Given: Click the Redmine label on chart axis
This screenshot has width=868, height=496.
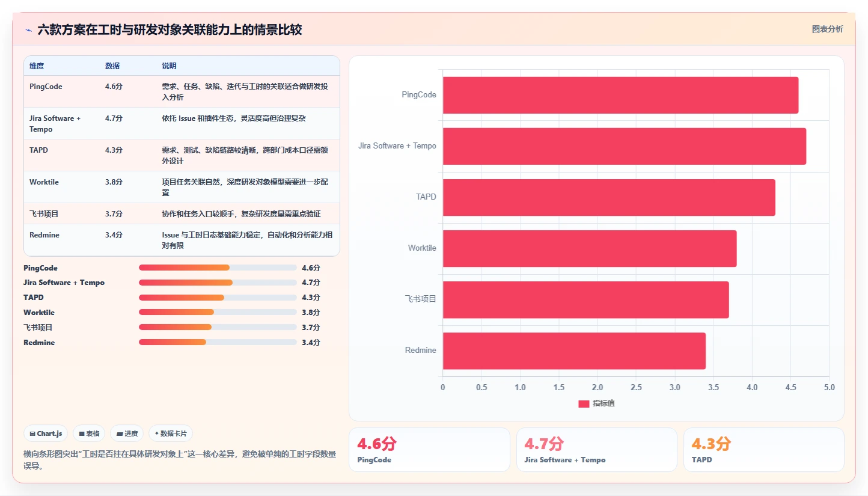Looking at the screenshot, I should point(421,351).
